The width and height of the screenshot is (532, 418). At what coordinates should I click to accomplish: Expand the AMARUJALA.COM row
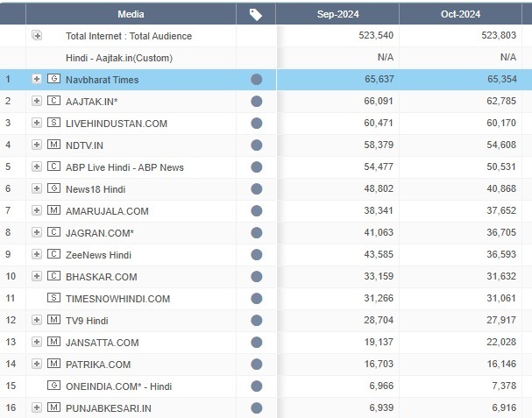click(x=37, y=210)
